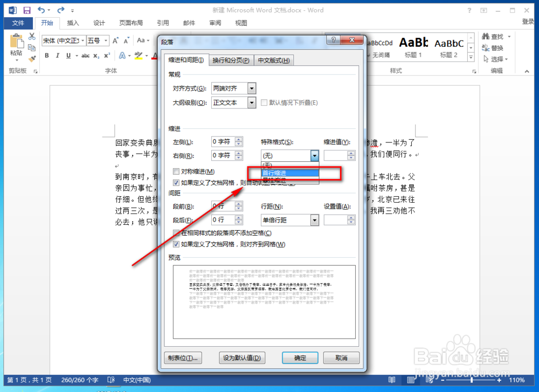The width and height of the screenshot is (539, 392).
Task: Click the print layout view icon in status bar
Action: (x=410, y=380)
